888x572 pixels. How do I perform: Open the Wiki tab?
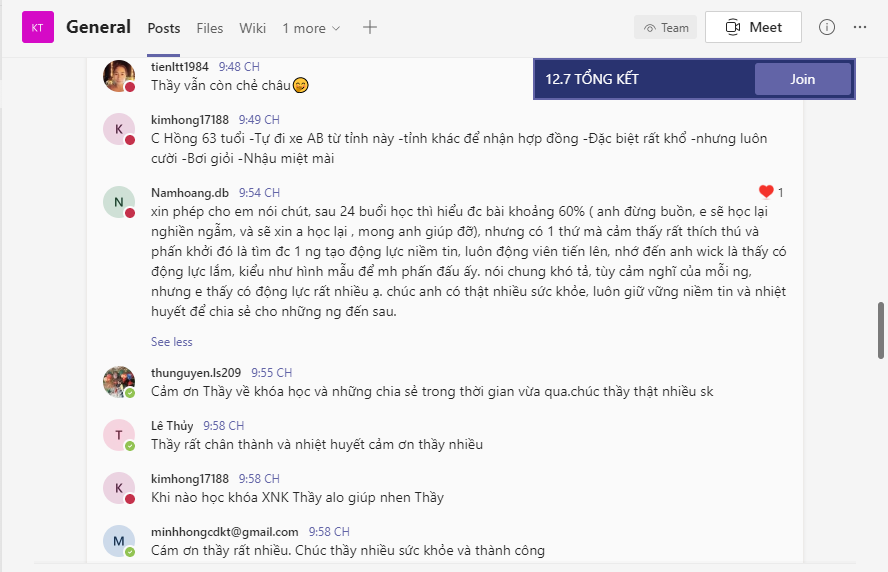tap(253, 28)
